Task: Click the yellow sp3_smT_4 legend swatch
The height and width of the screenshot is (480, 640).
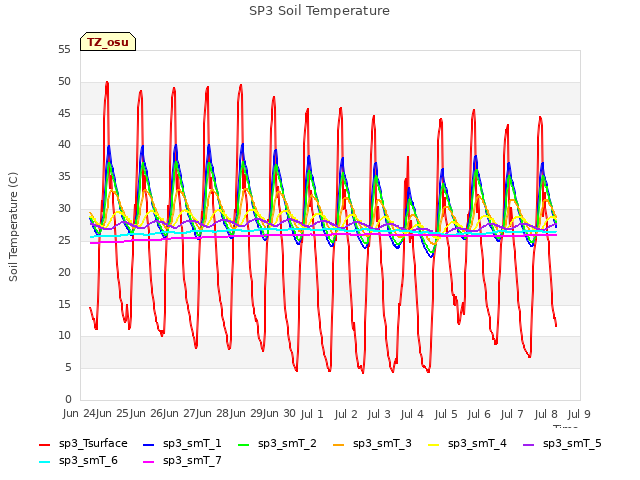Action: 433,444
